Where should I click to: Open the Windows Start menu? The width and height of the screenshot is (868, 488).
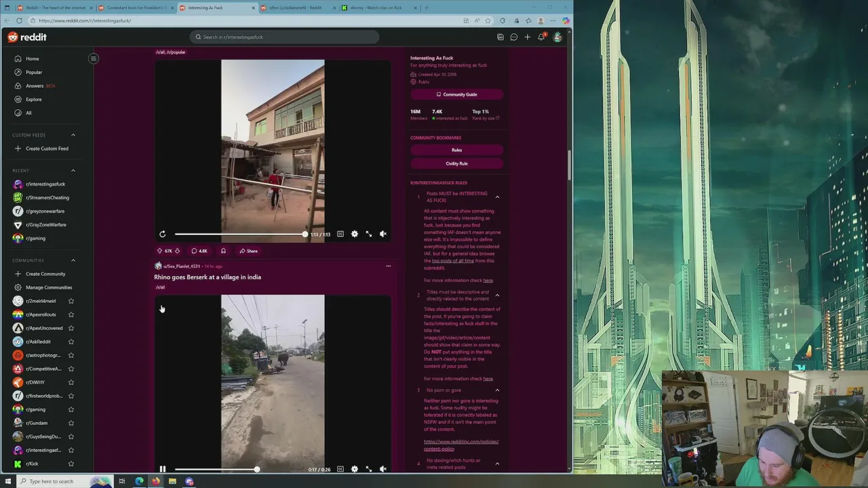(7, 481)
